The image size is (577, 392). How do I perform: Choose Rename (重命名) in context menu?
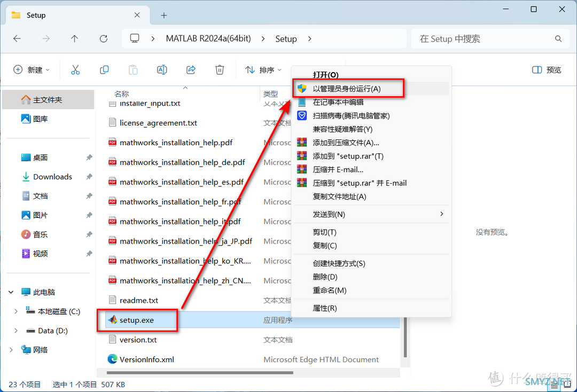click(x=371, y=290)
